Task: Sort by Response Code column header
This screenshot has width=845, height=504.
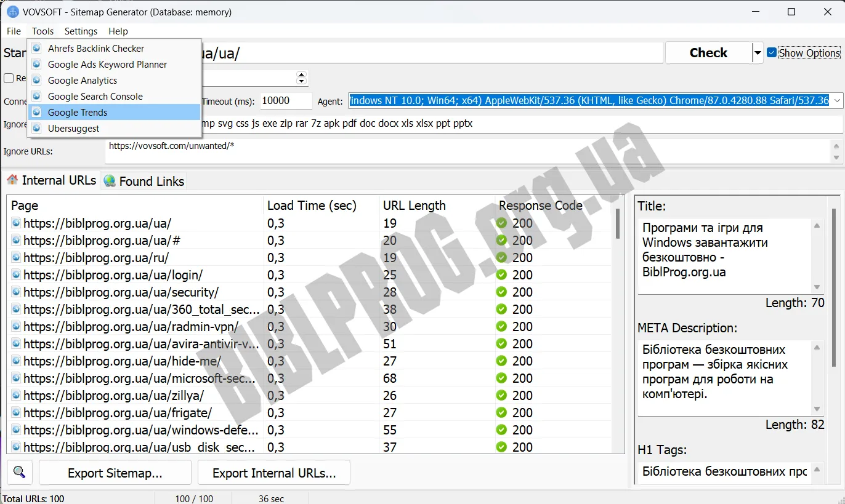Action: tap(552, 206)
